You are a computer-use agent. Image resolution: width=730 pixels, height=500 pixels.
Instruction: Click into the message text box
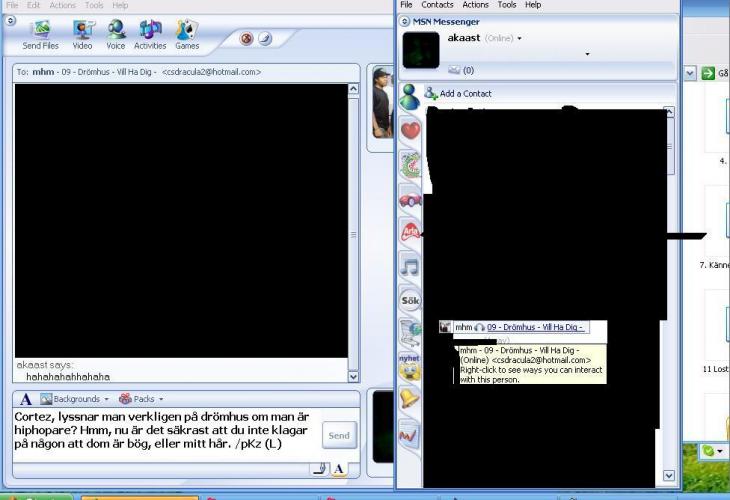(165, 430)
